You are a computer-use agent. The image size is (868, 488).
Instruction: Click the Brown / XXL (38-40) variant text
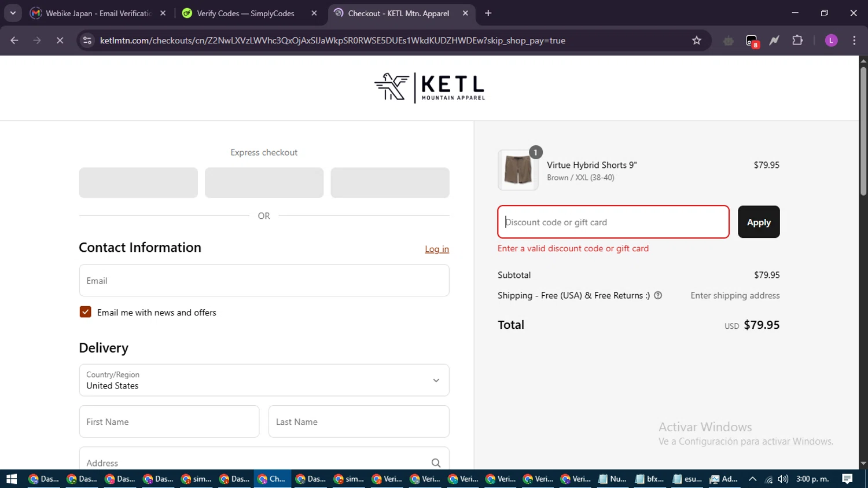coord(580,178)
